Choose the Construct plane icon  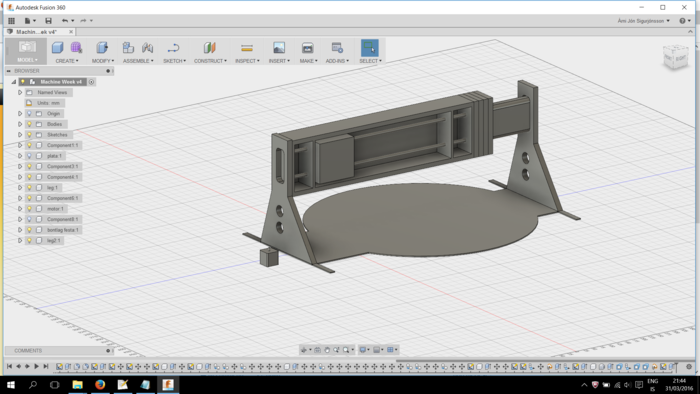coord(210,47)
